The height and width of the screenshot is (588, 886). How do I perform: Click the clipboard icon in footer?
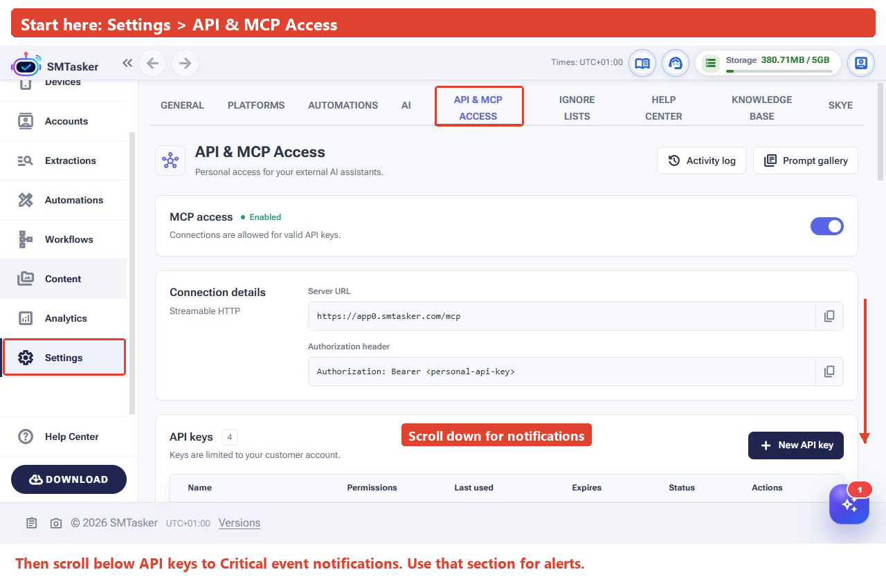(32, 523)
